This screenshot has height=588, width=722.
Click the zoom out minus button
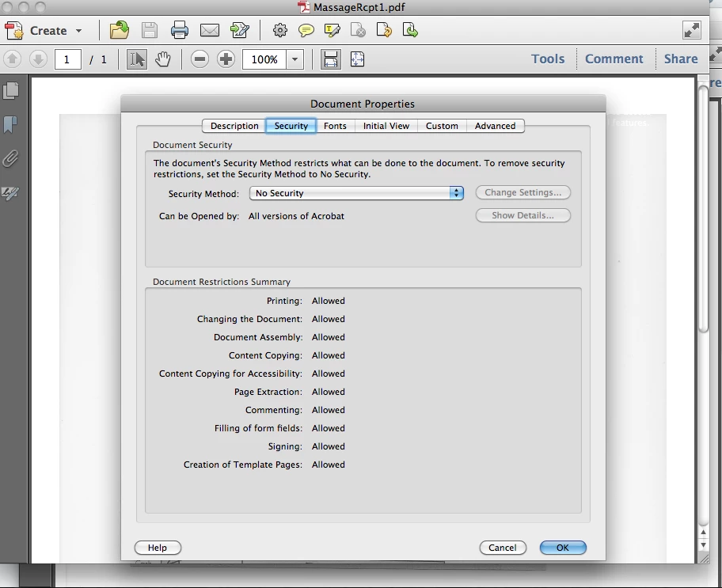(x=199, y=59)
